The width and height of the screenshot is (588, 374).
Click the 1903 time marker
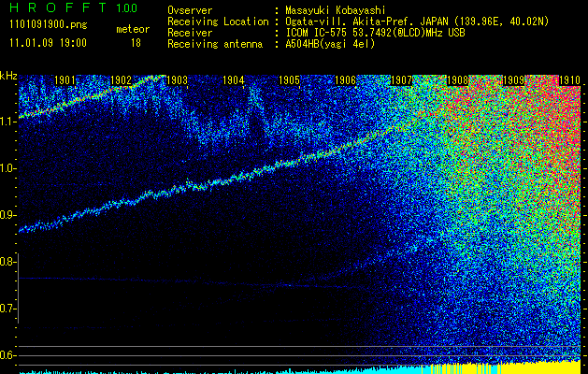[x=177, y=80]
